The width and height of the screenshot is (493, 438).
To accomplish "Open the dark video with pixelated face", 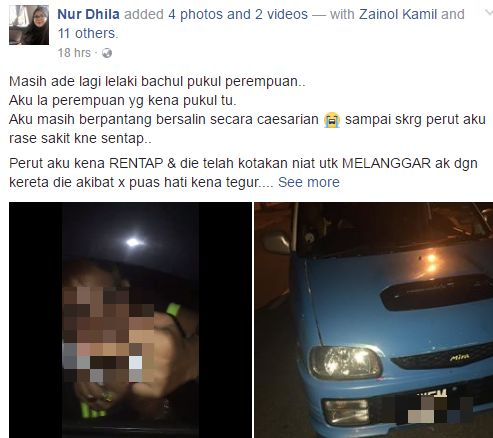I will 130,320.
